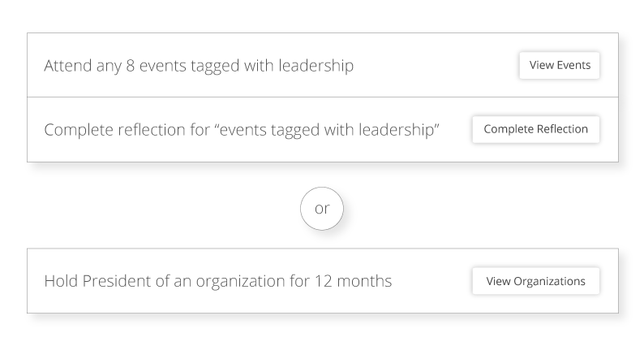
Task: Click the number 8 in the events requirement
Action: coord(130,66)
